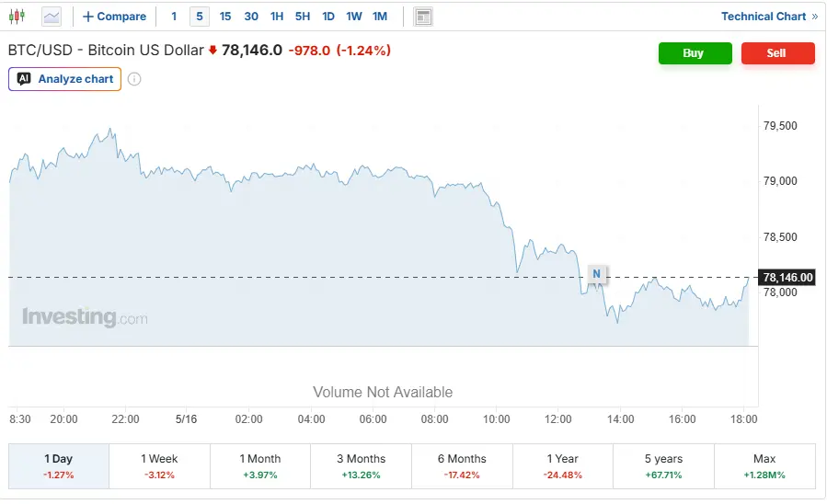Click the red Sell button
Screen dimensions: 827x504
click(778, 53)
